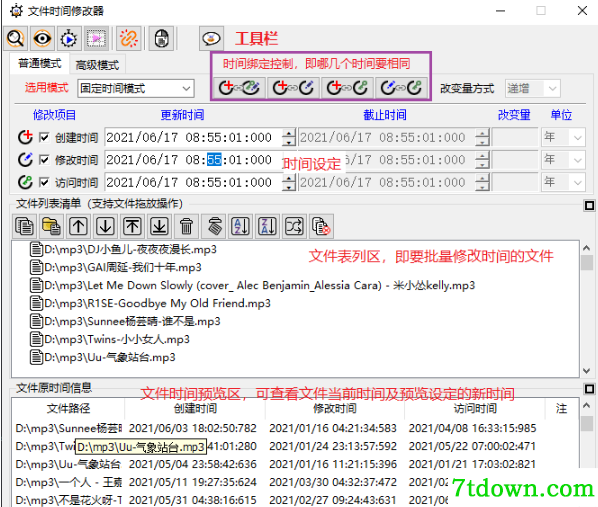
Task: Click the 访问时间 update time field
Action: [x=193, y=182]
